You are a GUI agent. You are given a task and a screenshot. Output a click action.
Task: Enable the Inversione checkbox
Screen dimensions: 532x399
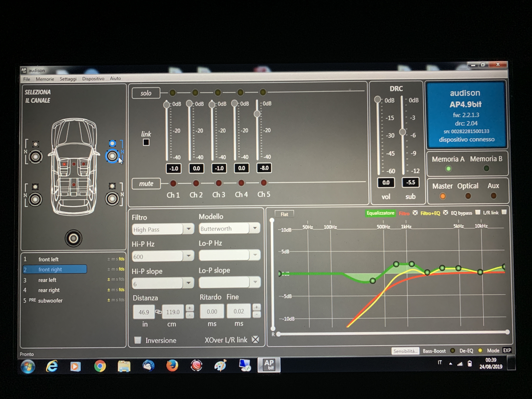tap(138, 340)
